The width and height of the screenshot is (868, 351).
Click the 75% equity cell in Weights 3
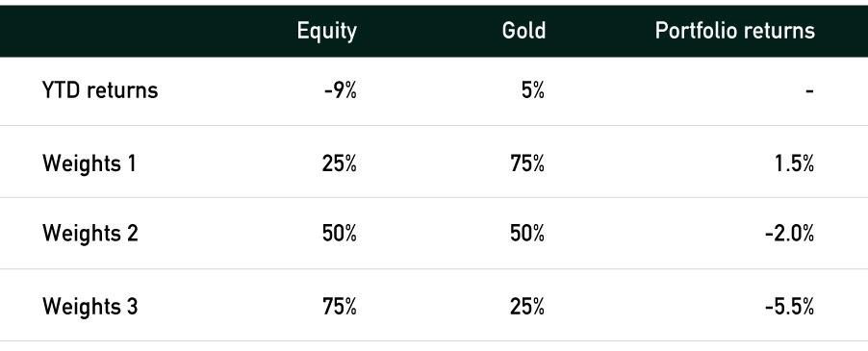click(340, 306)
